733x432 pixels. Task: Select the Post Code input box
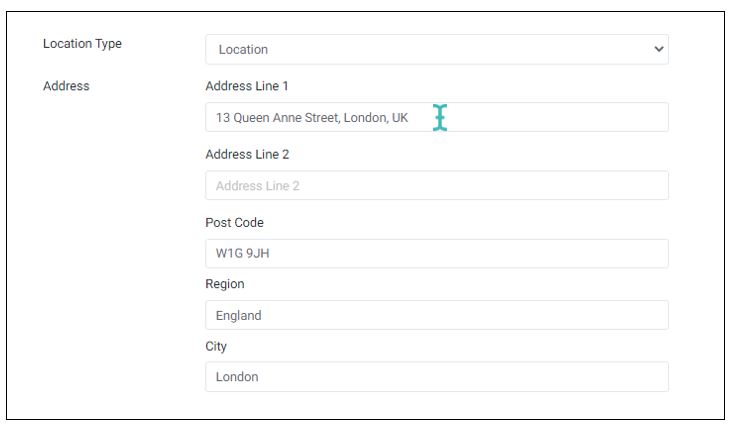click(x=437, y=253)
